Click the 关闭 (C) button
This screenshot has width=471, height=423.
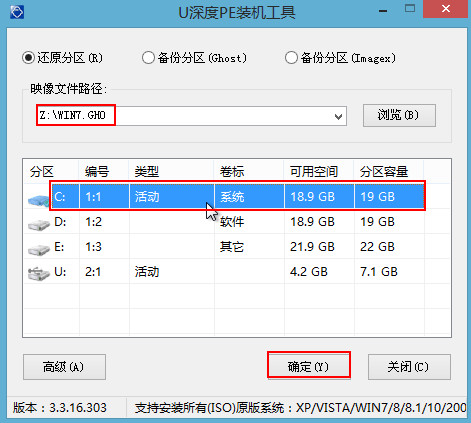(409, 367)
